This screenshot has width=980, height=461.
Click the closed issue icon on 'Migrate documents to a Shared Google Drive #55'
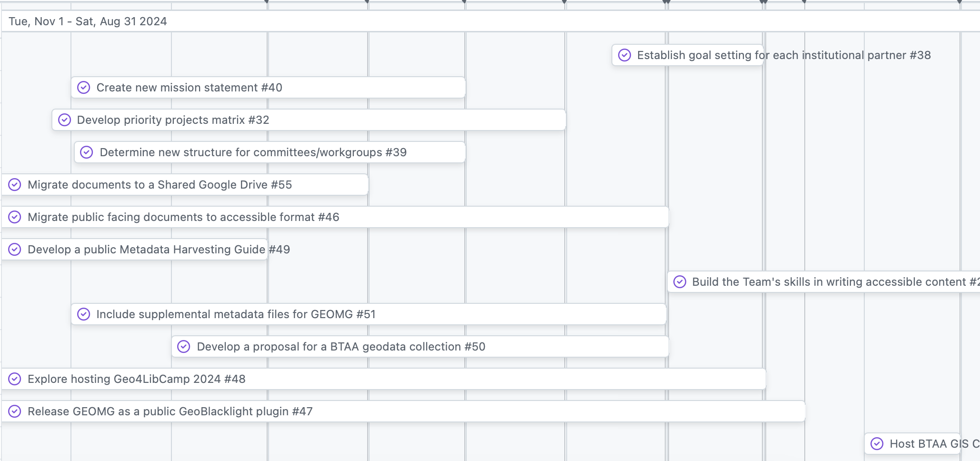point(14,185)
